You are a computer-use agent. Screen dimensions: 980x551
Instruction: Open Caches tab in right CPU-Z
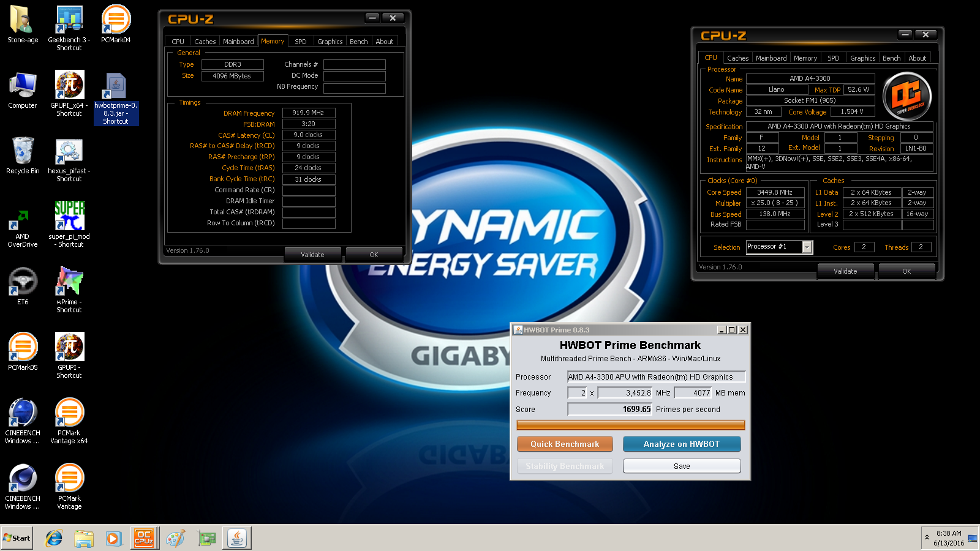pos(738,58)
